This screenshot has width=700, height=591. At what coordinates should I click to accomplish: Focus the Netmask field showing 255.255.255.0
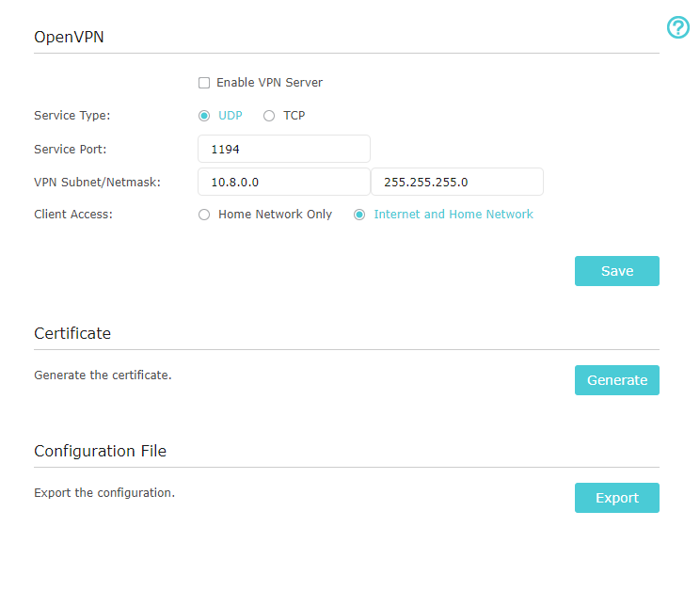pos(457,182)
